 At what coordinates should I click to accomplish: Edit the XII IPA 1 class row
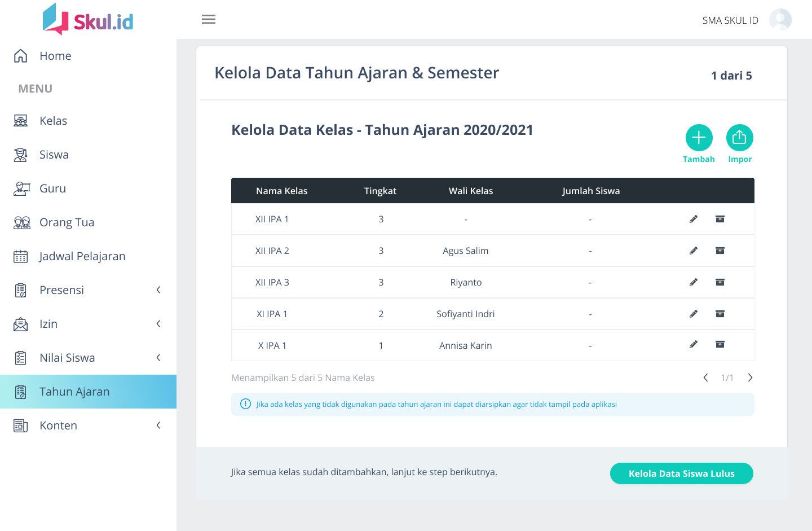click(694, 219)
